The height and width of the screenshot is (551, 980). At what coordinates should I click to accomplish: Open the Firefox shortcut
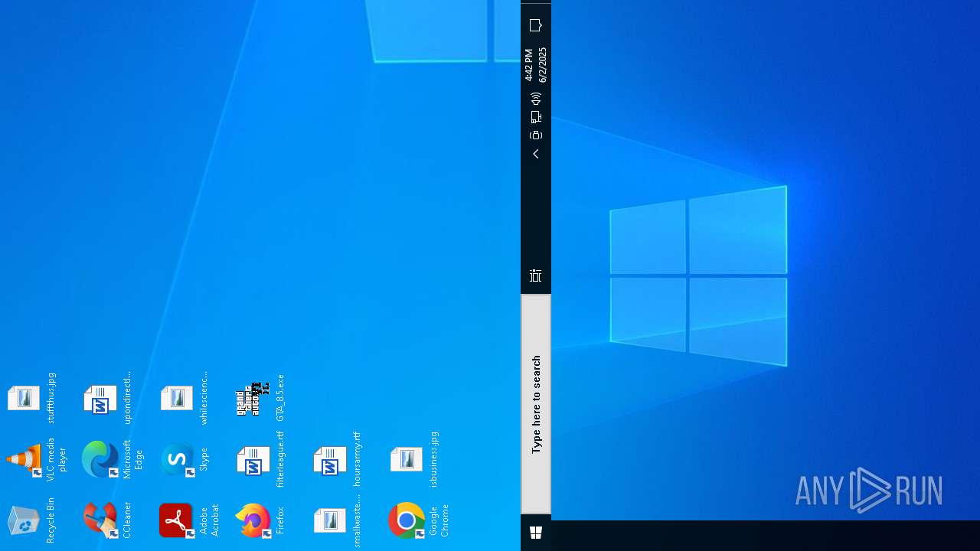(x=253, y=521)
